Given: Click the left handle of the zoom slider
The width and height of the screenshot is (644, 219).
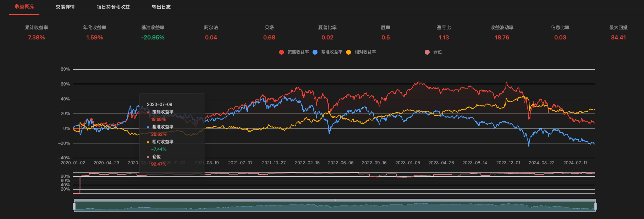Looking at the screenshot, I should point(74,206).
